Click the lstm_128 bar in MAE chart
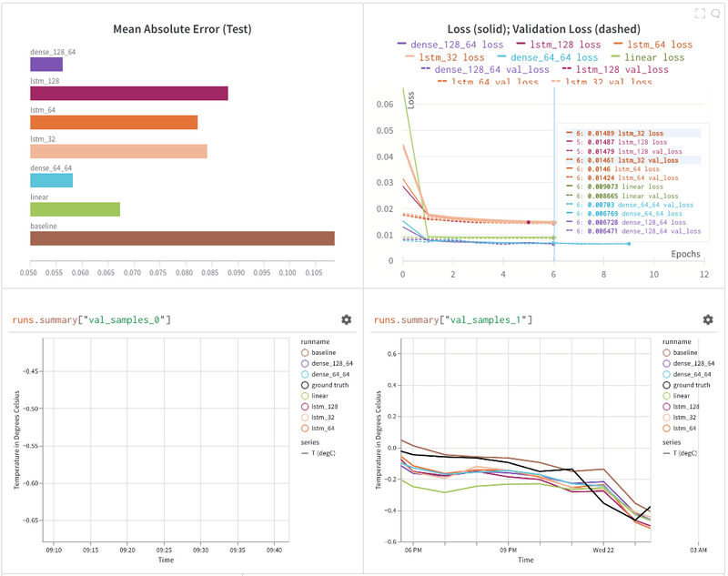The width and height of the screenshot is (728, 576). pos(129,94)
